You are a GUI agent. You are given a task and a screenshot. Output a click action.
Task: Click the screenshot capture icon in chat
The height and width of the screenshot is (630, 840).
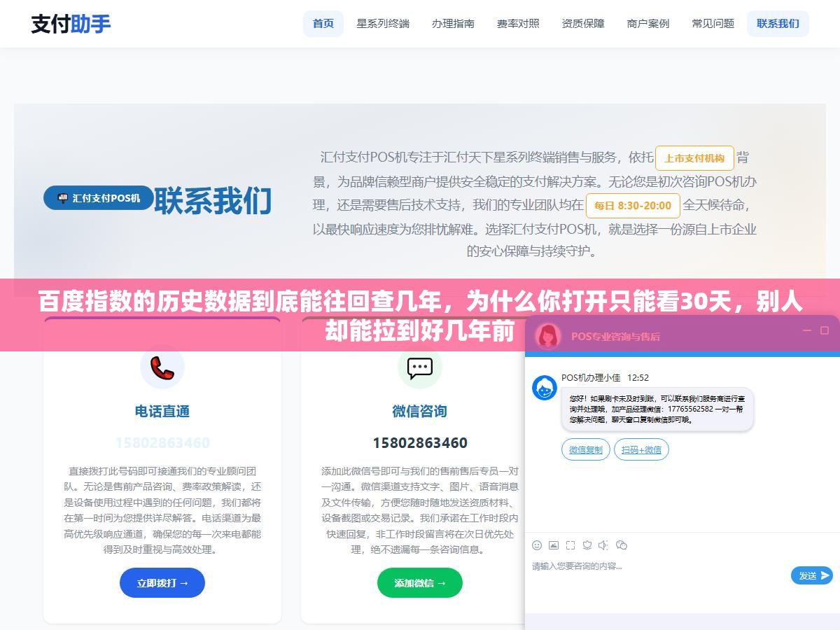point(570,545)
